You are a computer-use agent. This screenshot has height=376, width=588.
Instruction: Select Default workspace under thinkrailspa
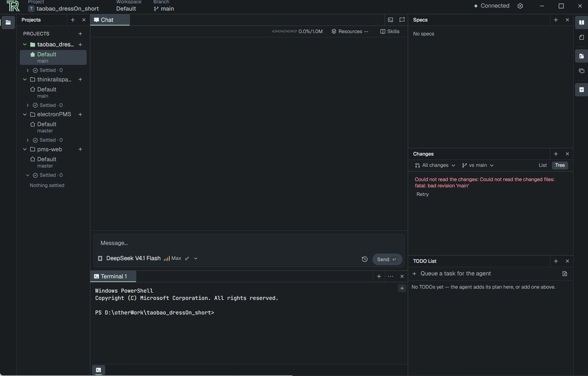click(x=53, y=92)
